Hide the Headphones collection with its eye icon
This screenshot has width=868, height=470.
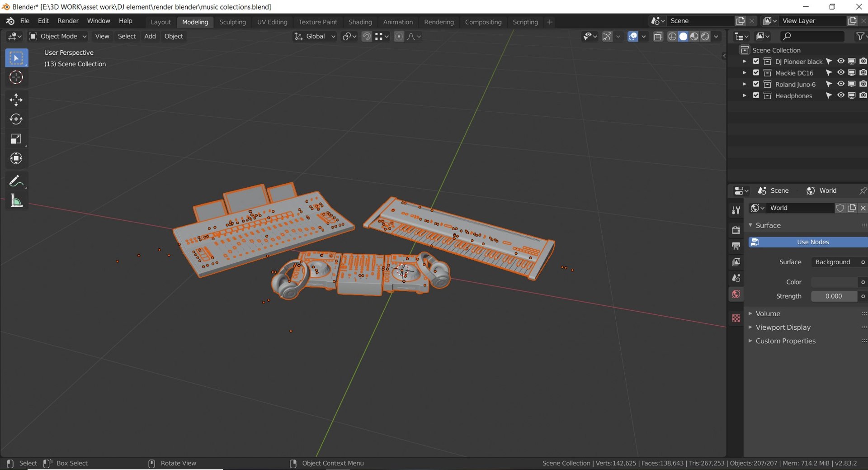840,95
